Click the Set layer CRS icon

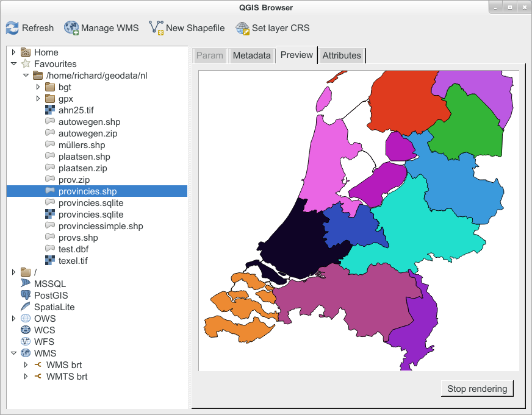[x=243, y=28]
